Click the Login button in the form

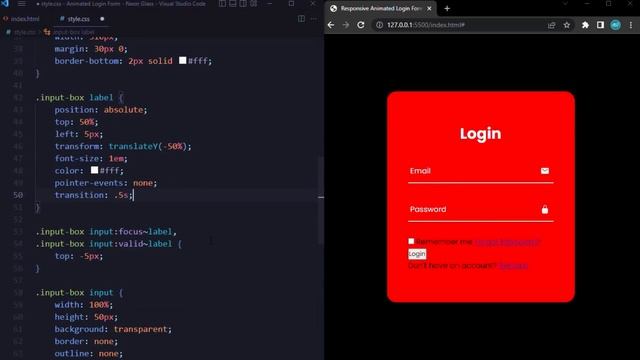tap(417, 254)
